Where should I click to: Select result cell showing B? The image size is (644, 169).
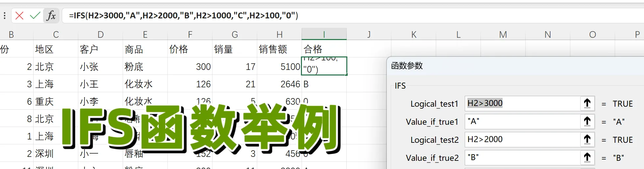click(324, 84)
